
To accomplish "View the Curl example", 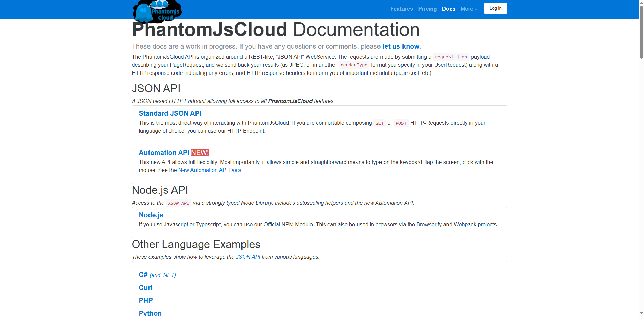I will coord(145,287).
